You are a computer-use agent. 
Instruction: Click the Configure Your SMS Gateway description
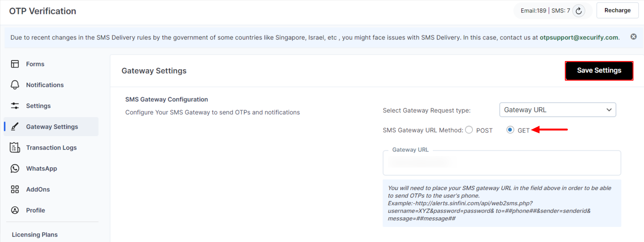click(x=212, y=112)
